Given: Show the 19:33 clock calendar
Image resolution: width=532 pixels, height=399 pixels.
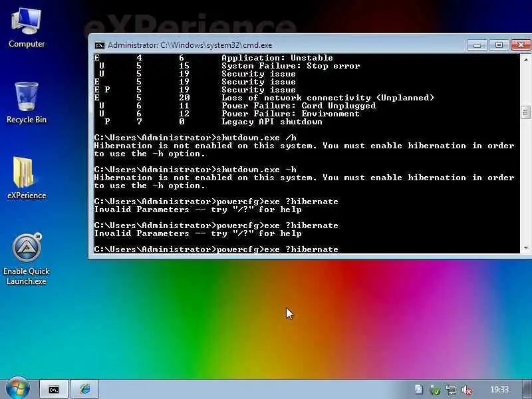Looking at the screenshot, I should pos(499,390).
